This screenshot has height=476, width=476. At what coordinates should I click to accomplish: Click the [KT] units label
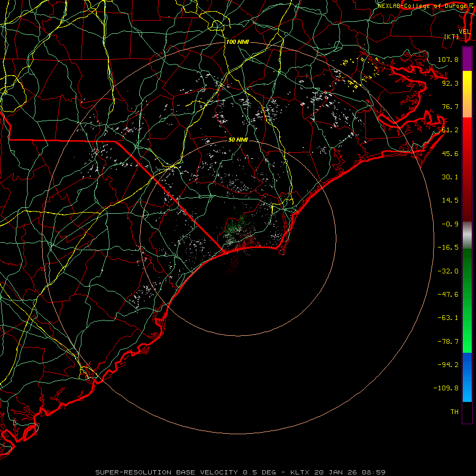452,36
